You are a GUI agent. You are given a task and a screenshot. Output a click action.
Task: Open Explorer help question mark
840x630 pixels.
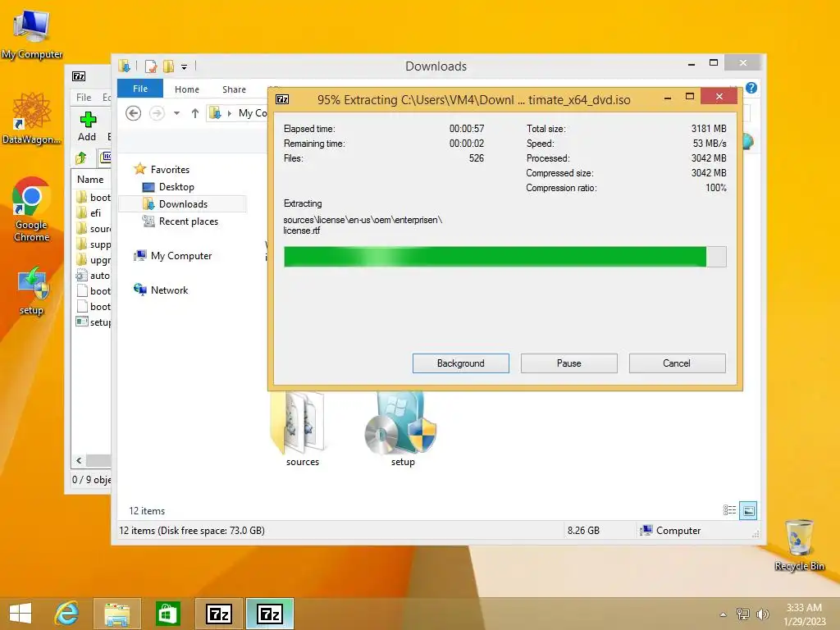(751, 88)
